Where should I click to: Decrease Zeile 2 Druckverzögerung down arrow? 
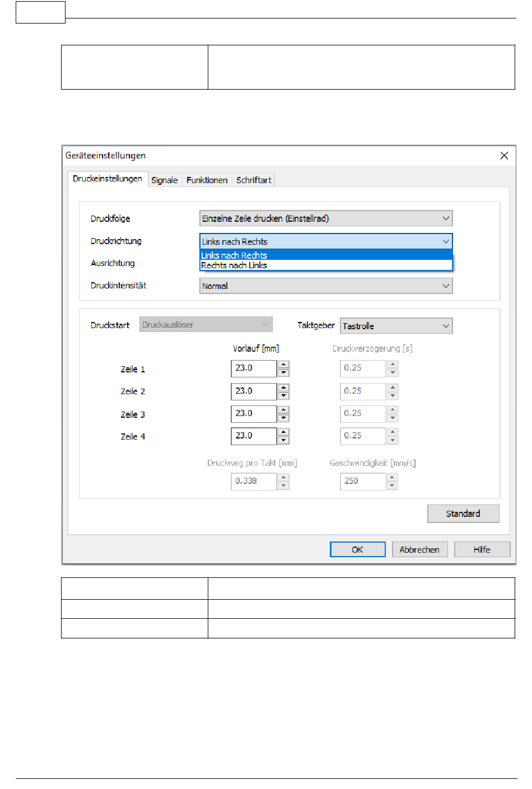(393, 395)
